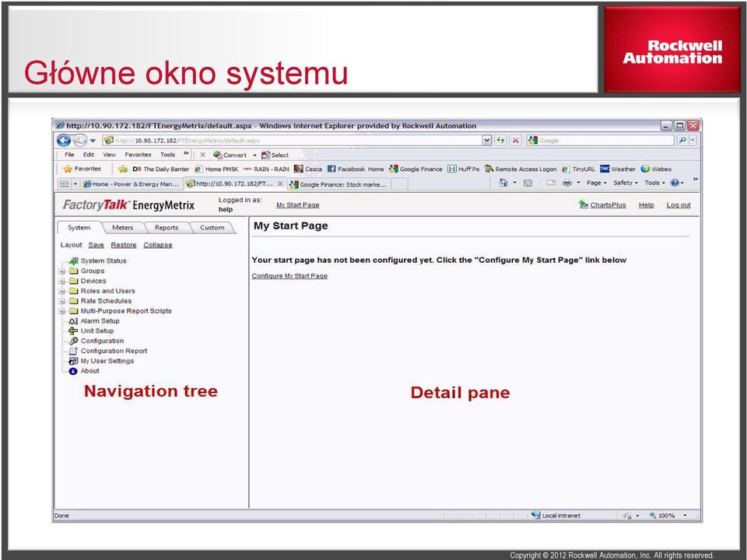
Task: Click the Print icon in command bar
Action: tap(567, 183)
